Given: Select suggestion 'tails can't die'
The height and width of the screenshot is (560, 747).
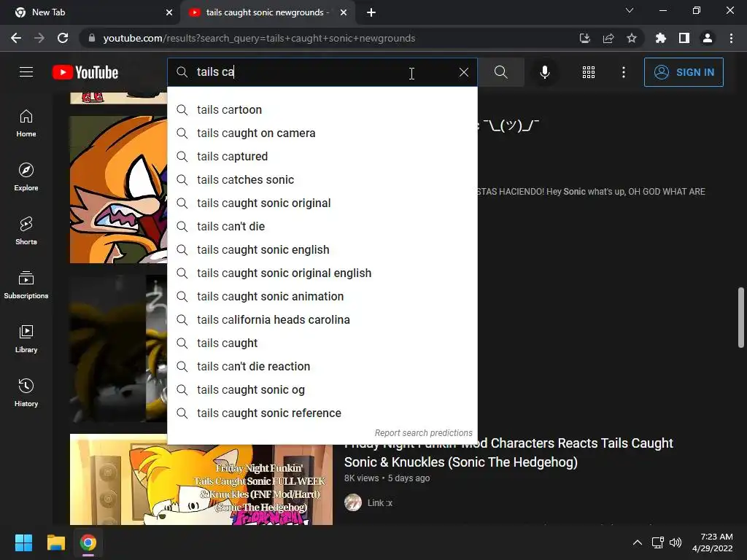Looking at the screenshot, I should point(322,226).
